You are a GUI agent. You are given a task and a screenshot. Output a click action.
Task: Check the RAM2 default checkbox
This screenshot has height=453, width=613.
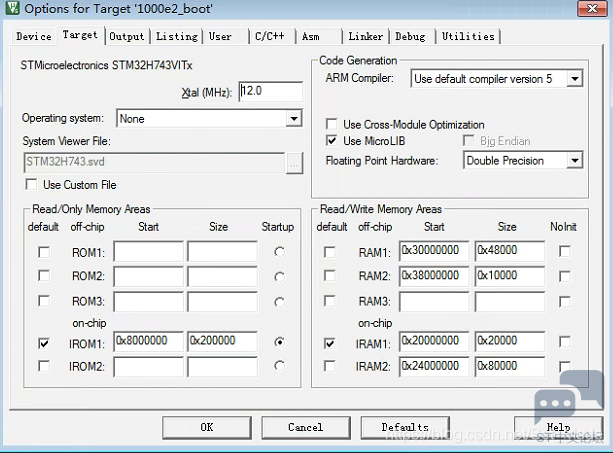tap(330, 276)
